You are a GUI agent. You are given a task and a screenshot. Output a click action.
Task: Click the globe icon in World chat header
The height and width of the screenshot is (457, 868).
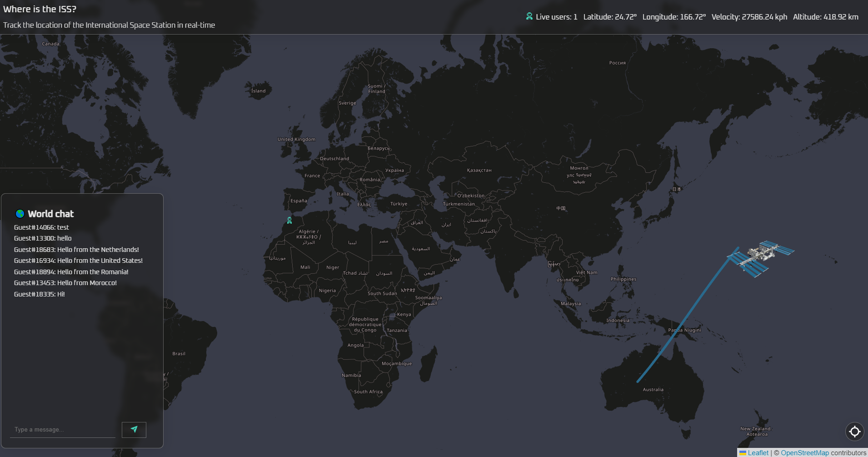[x=20, y=213]
